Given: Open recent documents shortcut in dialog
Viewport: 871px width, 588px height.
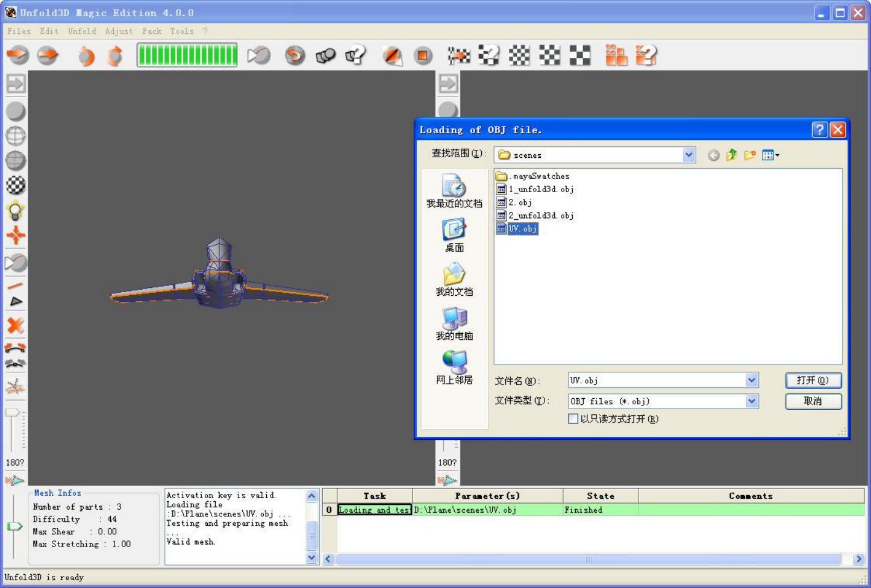Looking at the screenshot, I should point(454,191).
